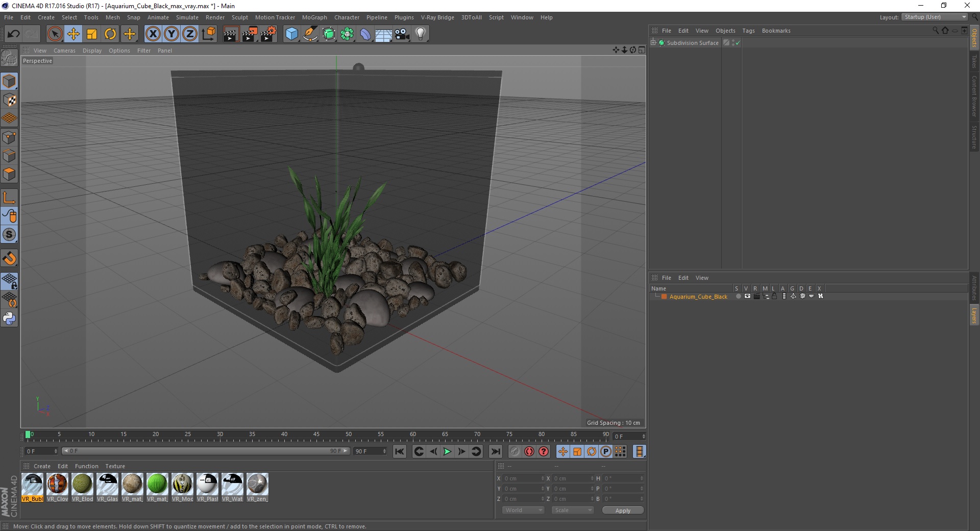Click Make Editable icon in left toolbar
Screen dimensions: 980x531
click(9, 58)
